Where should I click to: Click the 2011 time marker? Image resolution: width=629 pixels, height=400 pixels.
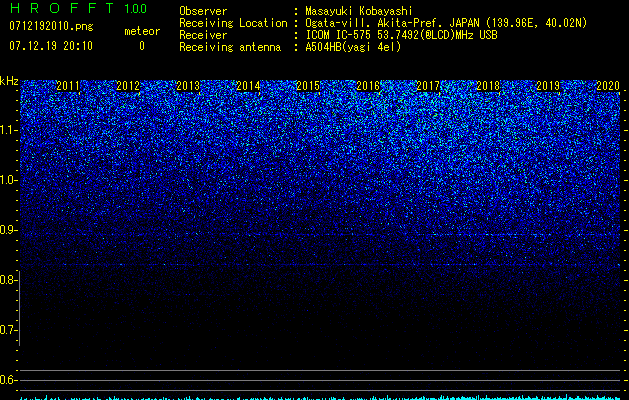[x=68, y=85]
